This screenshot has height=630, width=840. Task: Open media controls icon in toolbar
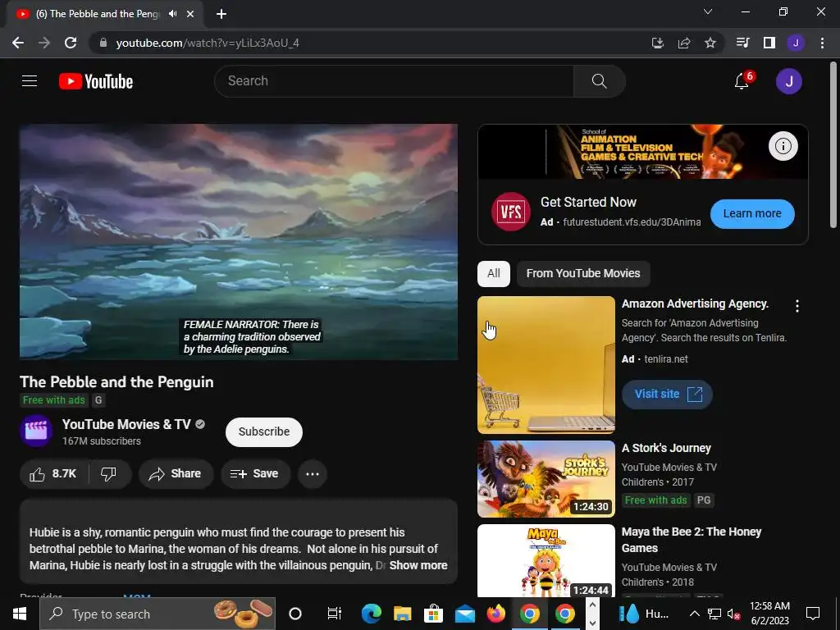click(742, 43)
